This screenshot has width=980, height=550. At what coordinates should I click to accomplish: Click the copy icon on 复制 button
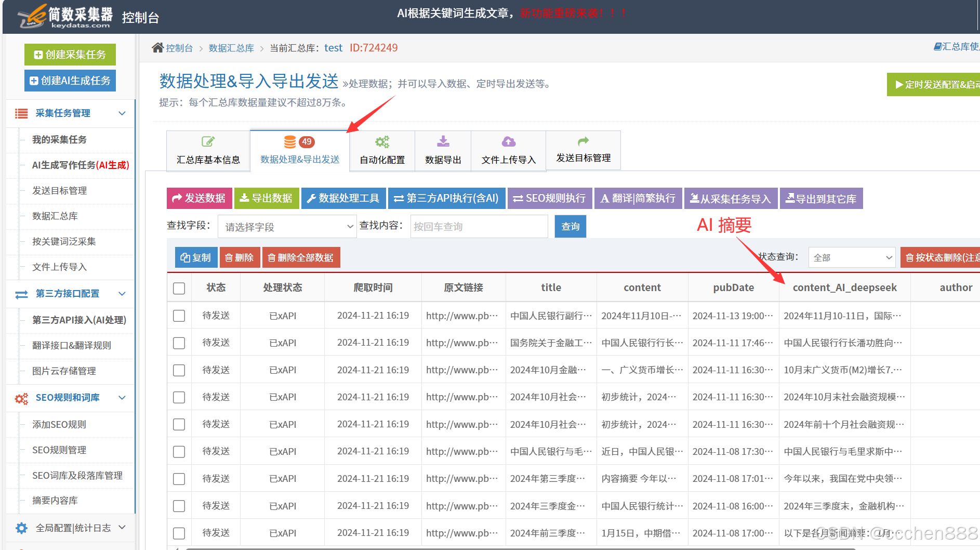pos(185,257)
